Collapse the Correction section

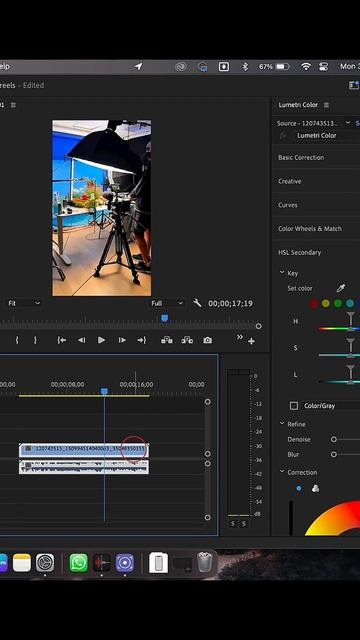click(x=282, y=471)
